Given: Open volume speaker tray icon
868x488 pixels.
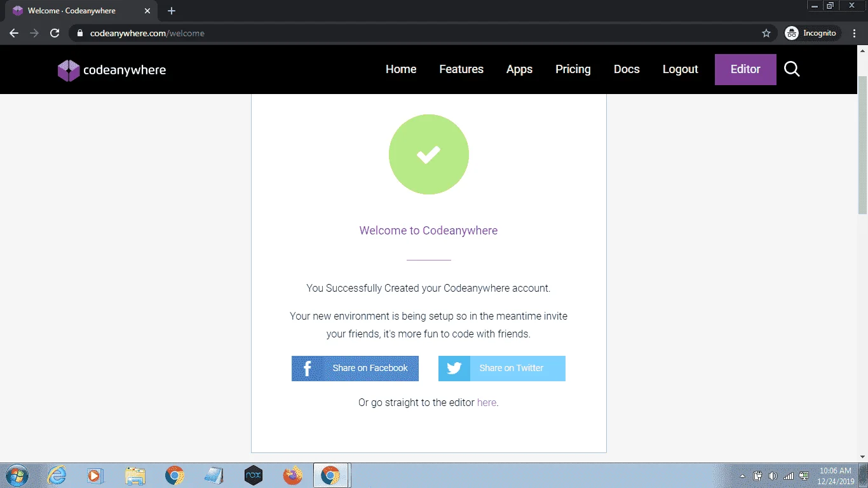Looking at the screenshot, I should tap(773, 476).
